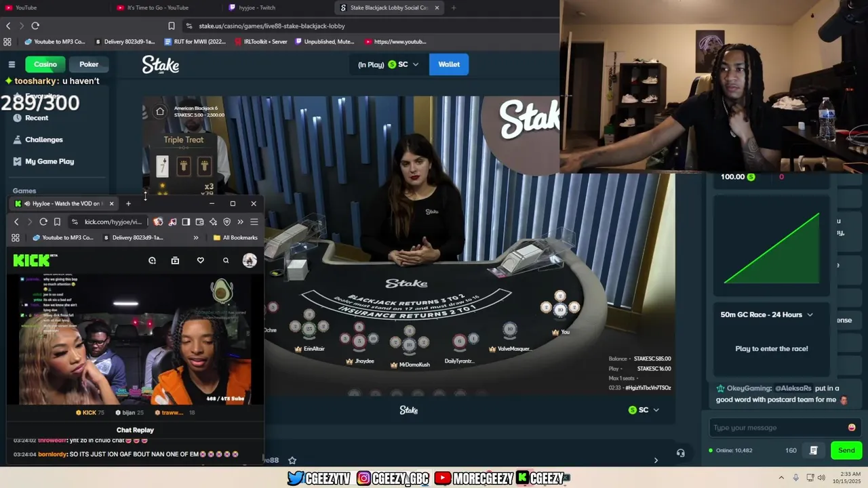Go back in Kick window

tap(16, 222)
